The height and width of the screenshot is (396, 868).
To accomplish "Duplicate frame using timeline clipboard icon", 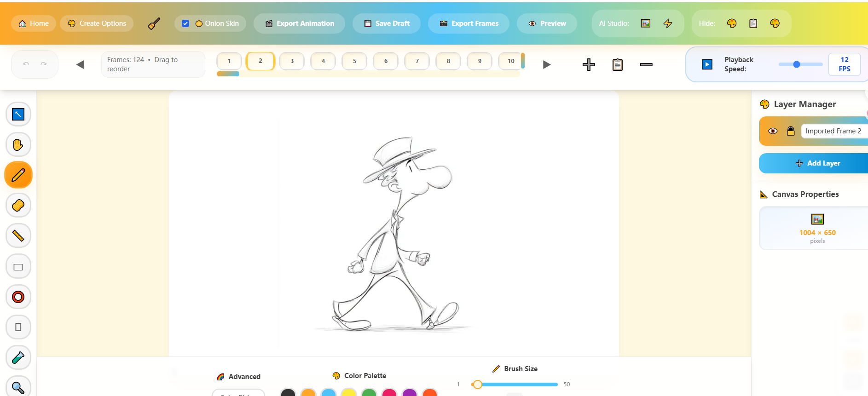I will [x=618, y=65].
